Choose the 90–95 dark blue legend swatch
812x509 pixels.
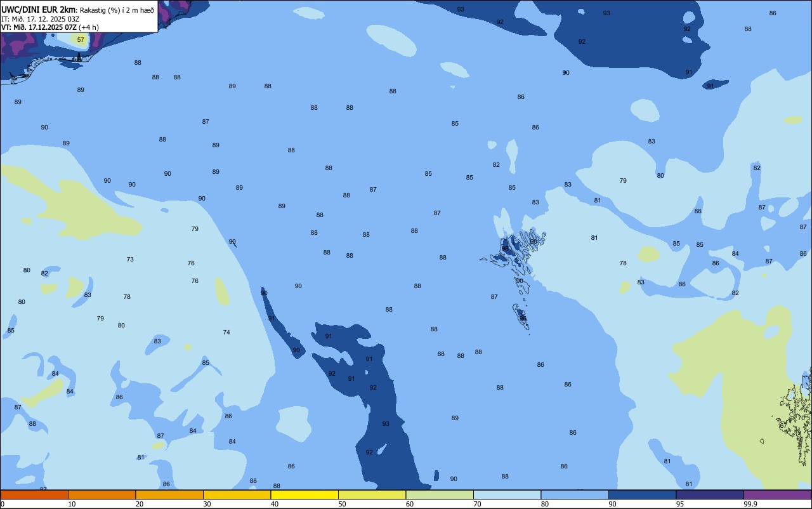[x=642, y=494]
